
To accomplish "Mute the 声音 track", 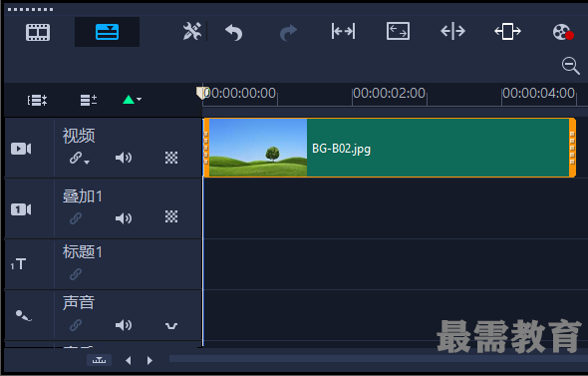I will pos(124,325).
